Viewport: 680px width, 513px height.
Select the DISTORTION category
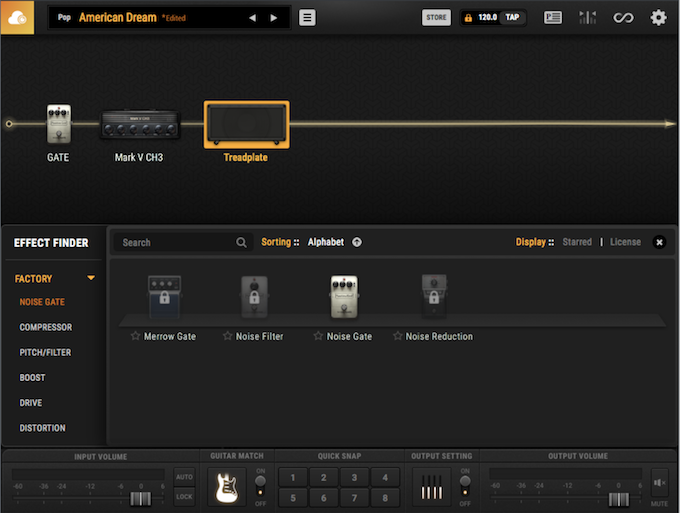click(x=42, y=428)
